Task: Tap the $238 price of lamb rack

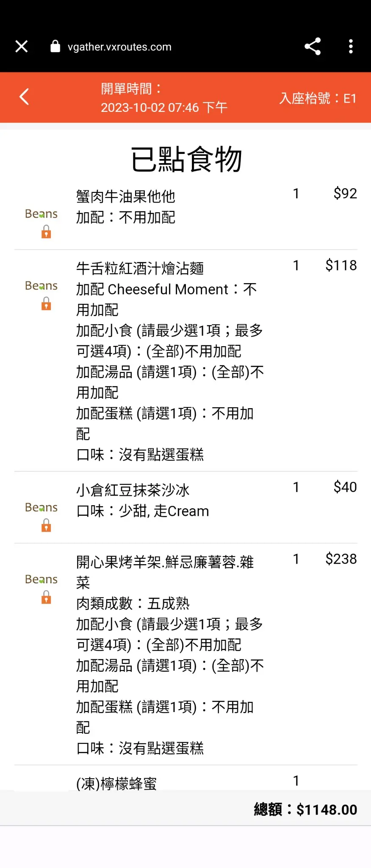Action: (341, 559)
